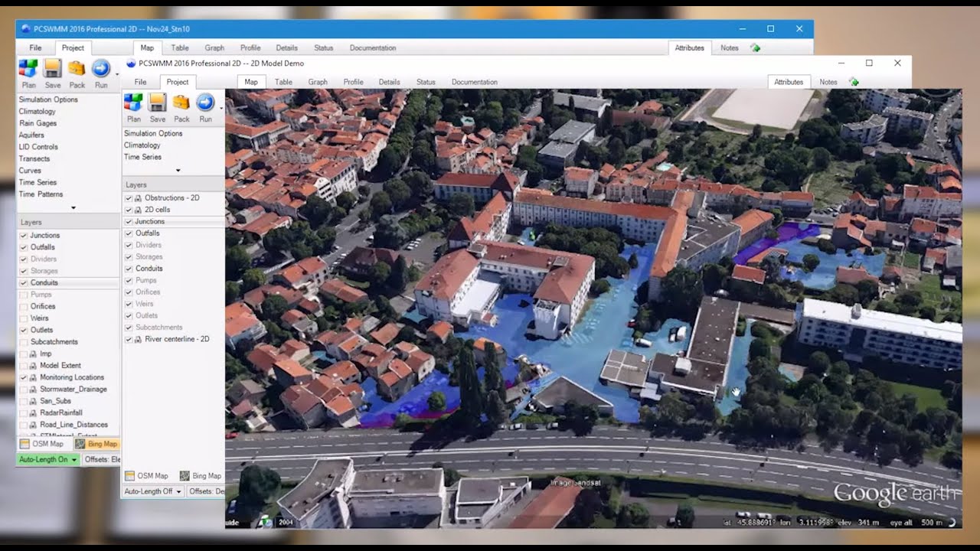Toggle the Monitoring Locations layer checkbox
980x551 pixels.
click(x=23, y=377)
